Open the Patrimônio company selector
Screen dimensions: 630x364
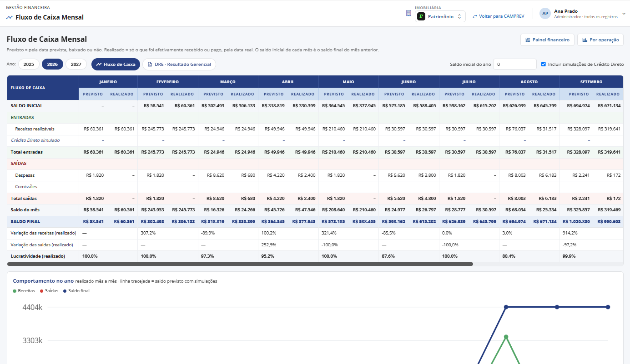(440, 16)
